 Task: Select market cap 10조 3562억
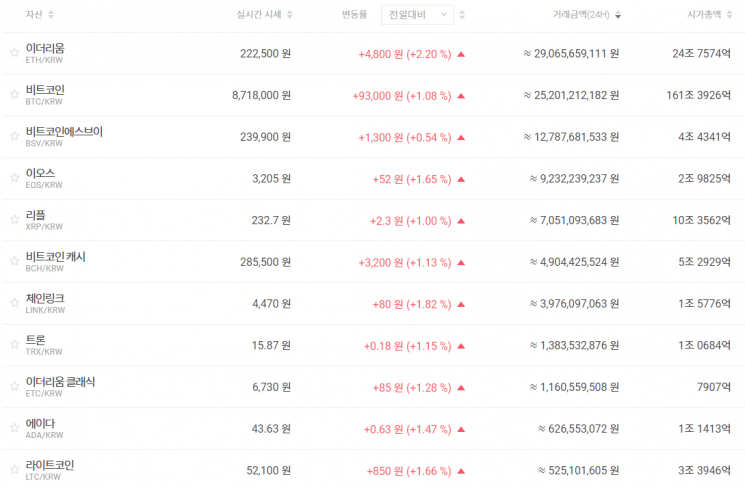click(x=701, y=220)
